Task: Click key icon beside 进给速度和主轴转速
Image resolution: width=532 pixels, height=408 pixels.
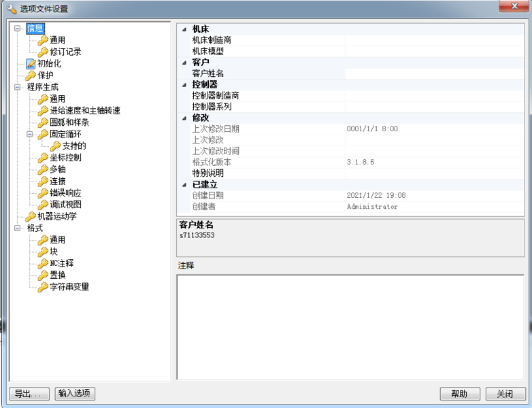Action: click(43, 111)
